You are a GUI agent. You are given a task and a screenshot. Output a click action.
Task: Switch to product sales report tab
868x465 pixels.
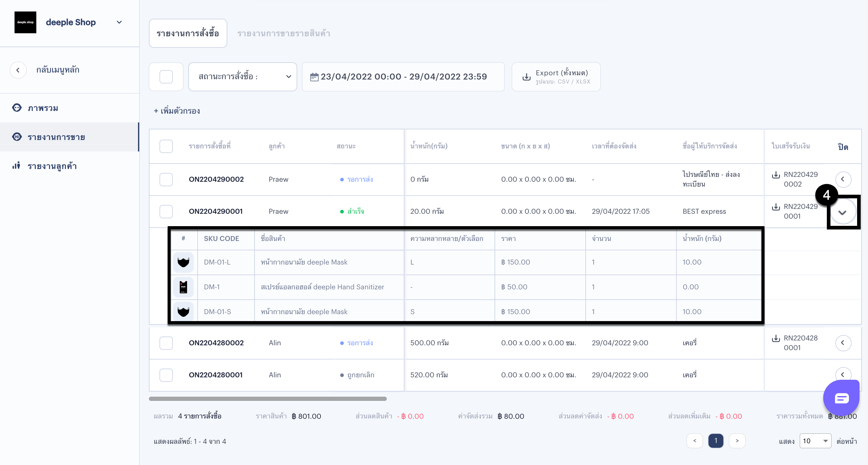point(283,33)
